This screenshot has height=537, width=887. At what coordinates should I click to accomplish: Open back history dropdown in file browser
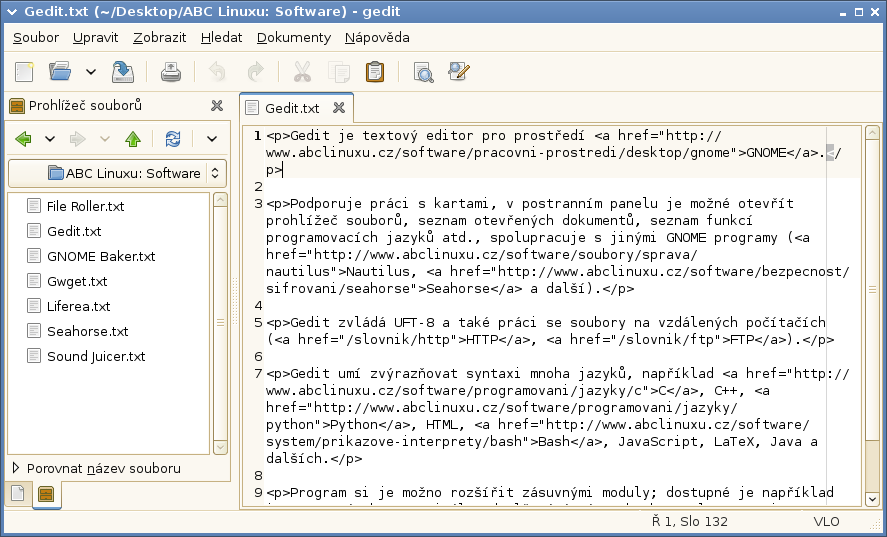coord(50,139)
